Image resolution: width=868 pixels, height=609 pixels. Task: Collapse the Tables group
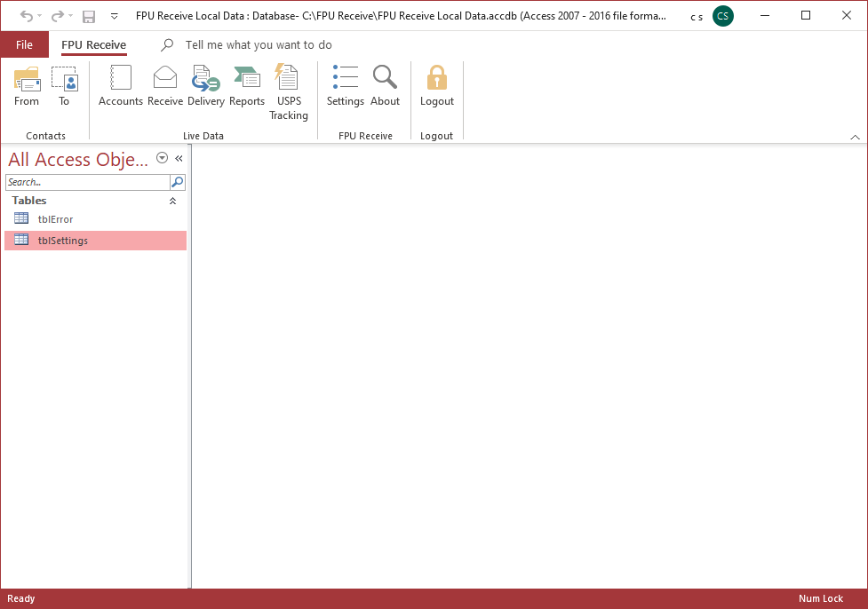pos(172,202)
